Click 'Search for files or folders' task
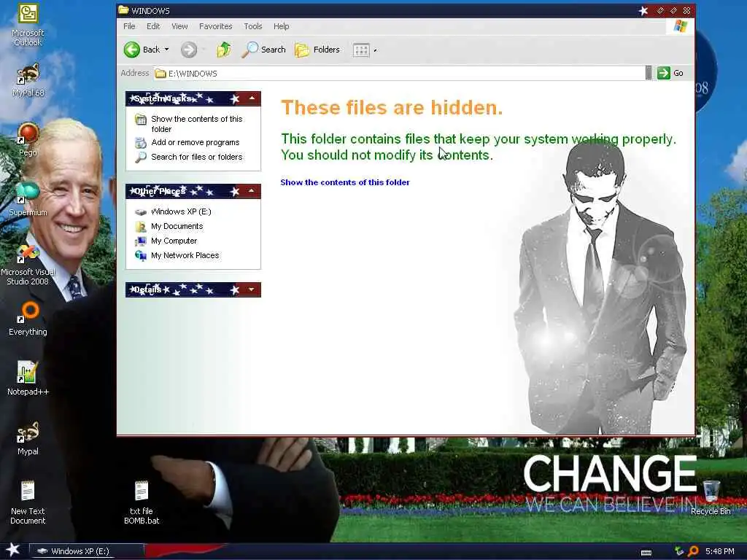The height and width of the screenshot is (560, 747). tap(197, 157)
